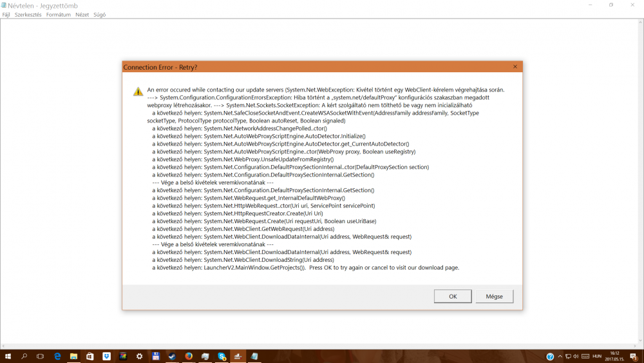Launch Firefox from the taskbar
The image size is (644, 363).
(x=189, y=356)
